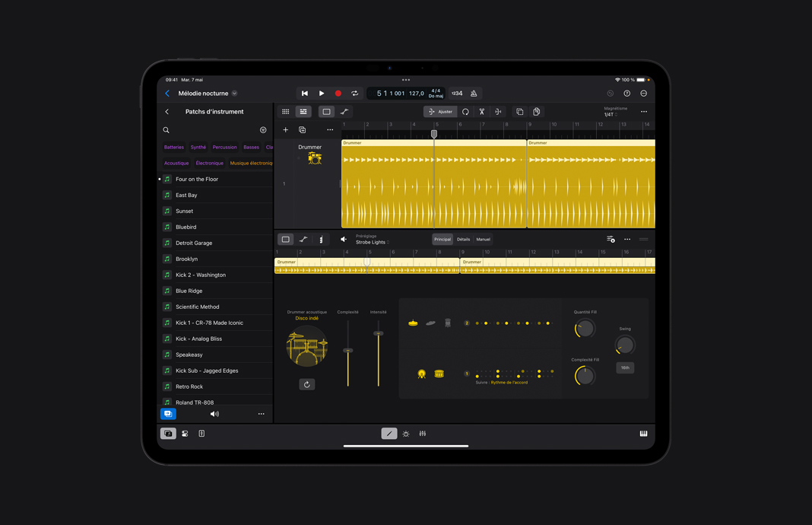Viewport: 812px width, 525px height.
Task: Tap the metronome icon in the transport bar
Action: (x=472, y=93)
